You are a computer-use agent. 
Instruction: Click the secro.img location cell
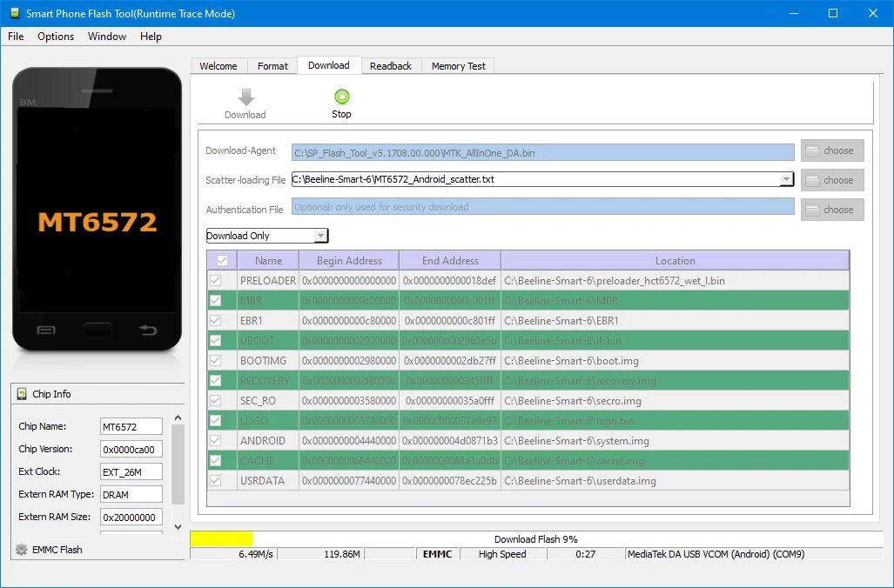pos(675,400)
